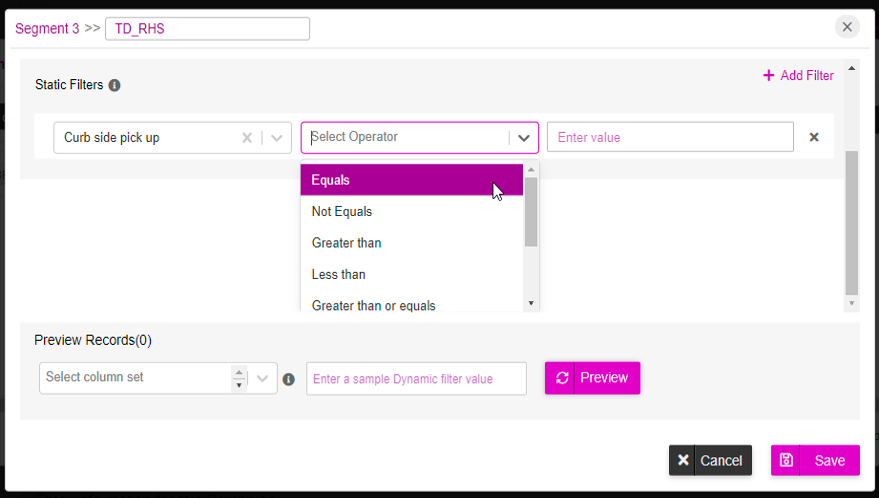Click the refresh icon on Preview button
Image resolution: width=880 pixels, height=498 pixels.
pyautogui.click(x=562, y=378)
